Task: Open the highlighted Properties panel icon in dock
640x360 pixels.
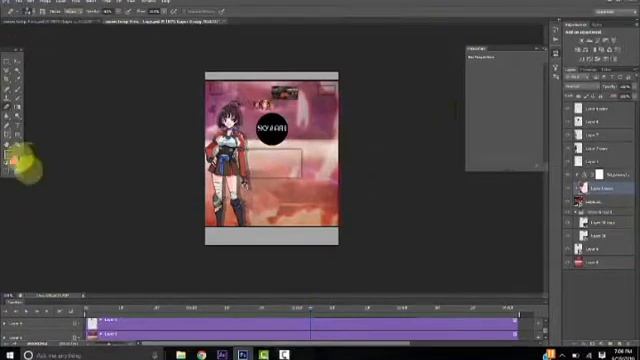Action: [556, 53]
